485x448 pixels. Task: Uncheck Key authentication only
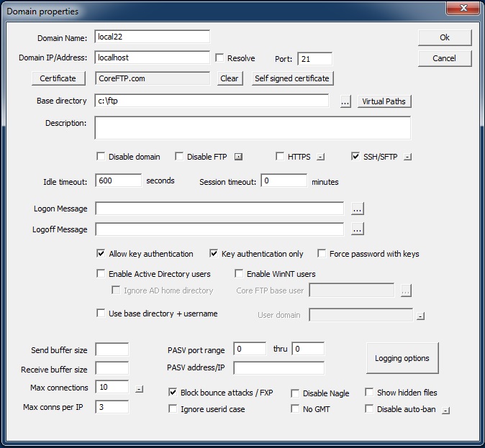214,254
